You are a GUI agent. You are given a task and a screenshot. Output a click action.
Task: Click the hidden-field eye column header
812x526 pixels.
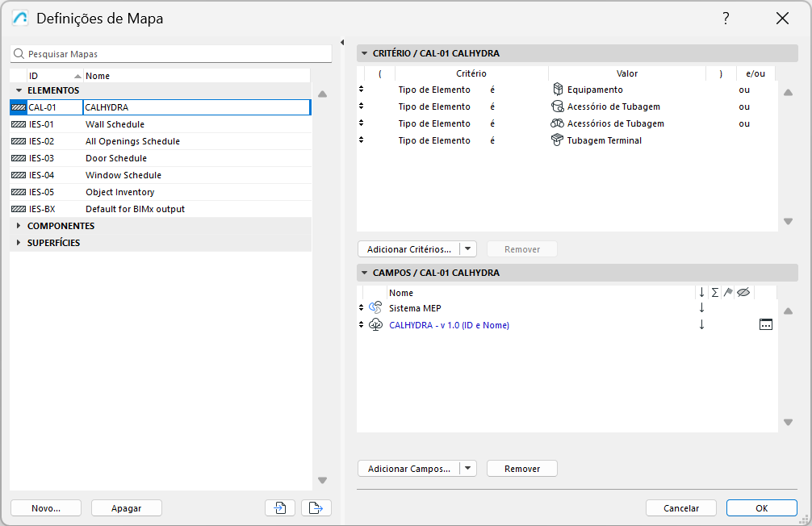click(743, 293)
